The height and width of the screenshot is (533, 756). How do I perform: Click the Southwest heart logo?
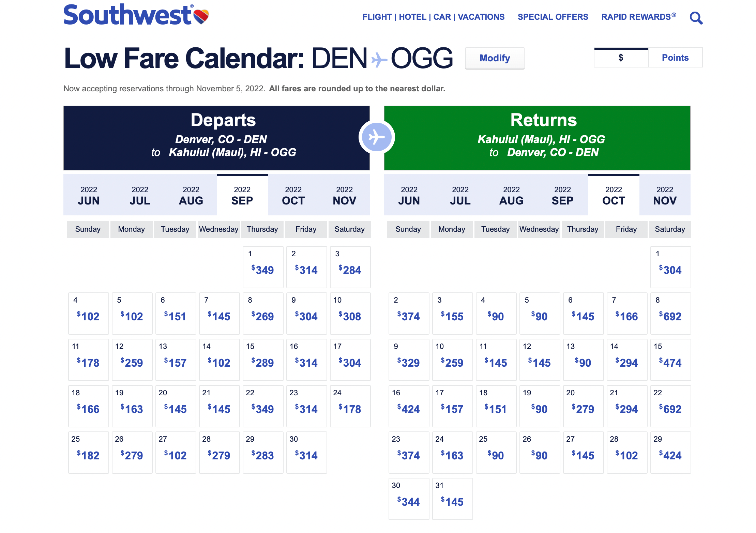coord(201,16)
